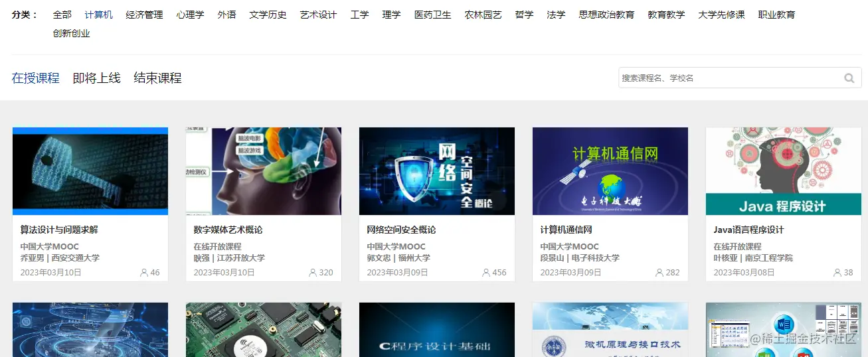Click enrollment icon on Java语言程序设计 card

tap(837, 273)
